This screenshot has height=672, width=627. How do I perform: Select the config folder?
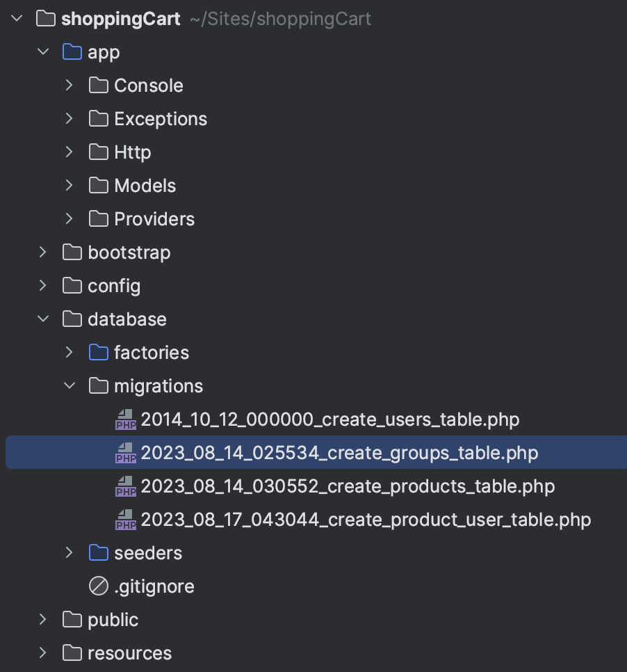tap(114, 286)
